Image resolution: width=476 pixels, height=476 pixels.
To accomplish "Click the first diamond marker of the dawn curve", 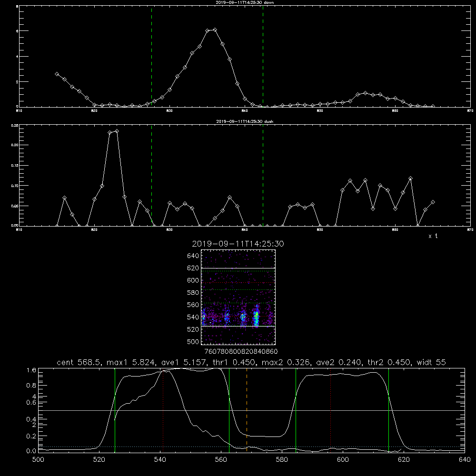I will tap(57, 74).
